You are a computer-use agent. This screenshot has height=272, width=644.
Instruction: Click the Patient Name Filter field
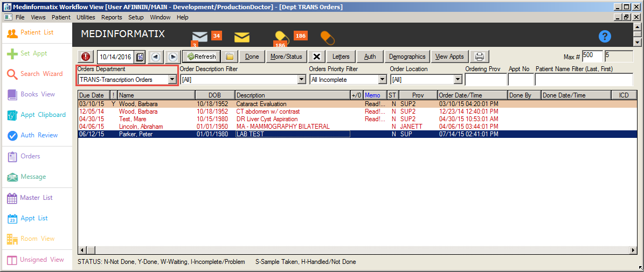click(x=586, y=80)
